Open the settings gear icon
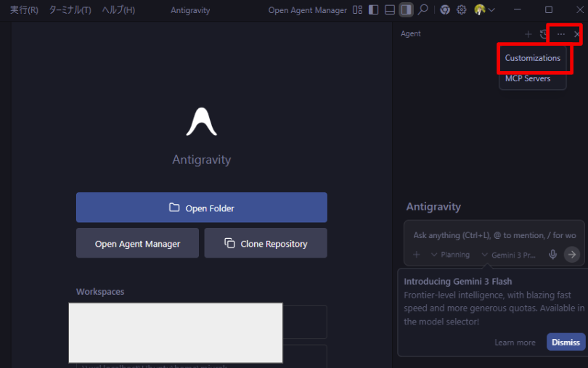 click(461, 9)
